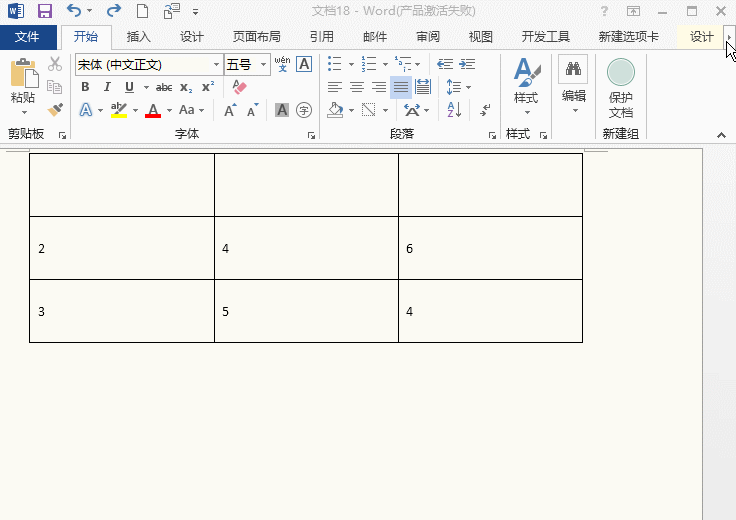Screen dimensions: 736x520
Task: Toggle Underline formatting
Action: [129, 87]
